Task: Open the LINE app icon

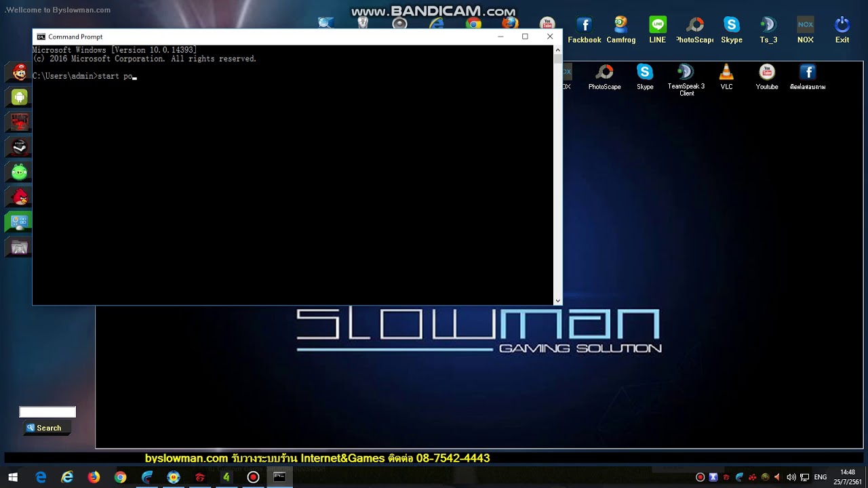Action: coord(657,30)
